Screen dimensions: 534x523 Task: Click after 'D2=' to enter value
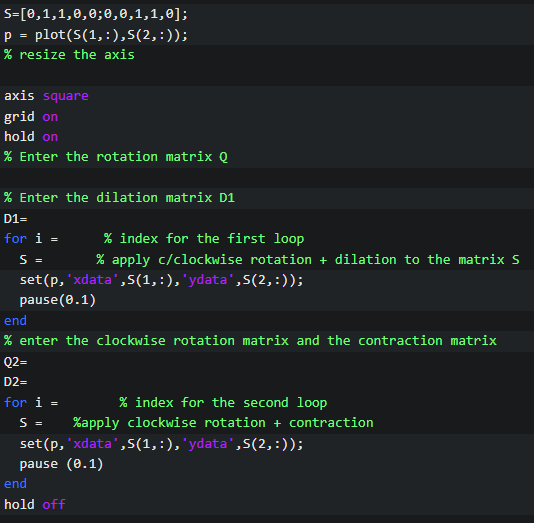tap(31, 382)
